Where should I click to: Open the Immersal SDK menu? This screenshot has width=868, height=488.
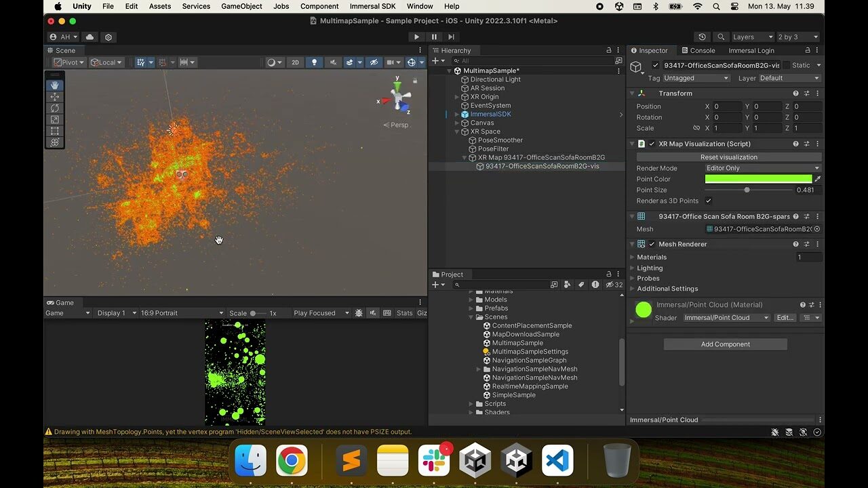pyautogui.click(x=372, y=6)
